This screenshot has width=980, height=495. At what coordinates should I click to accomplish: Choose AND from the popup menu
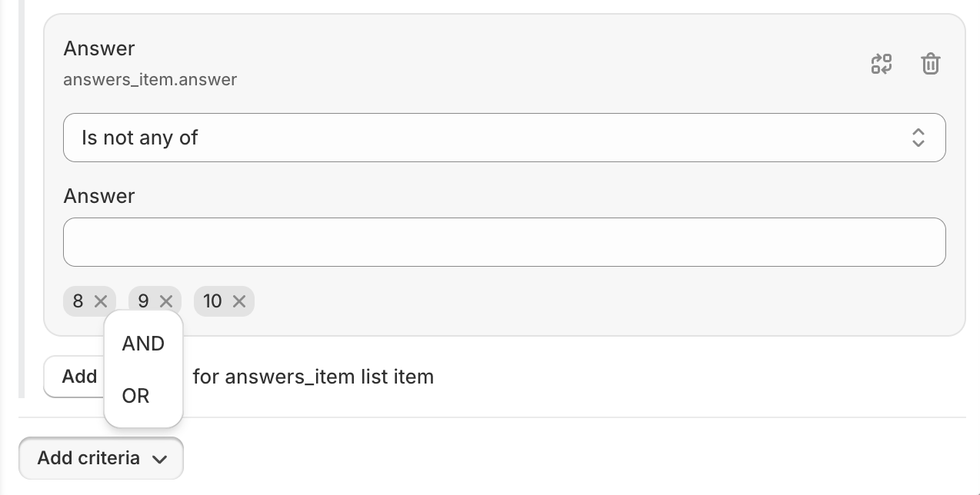pos(143,344)
